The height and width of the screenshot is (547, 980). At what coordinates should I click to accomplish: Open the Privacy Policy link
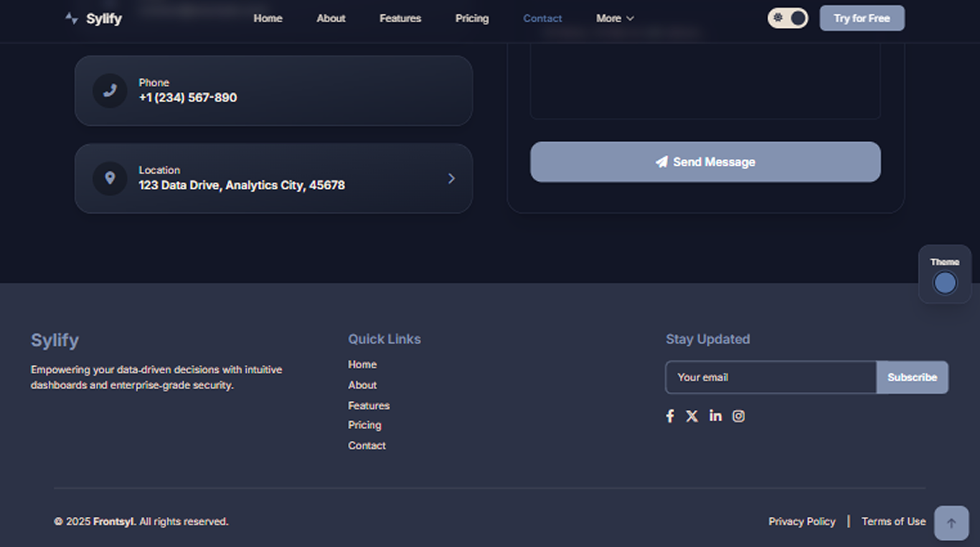coord(801,522)
